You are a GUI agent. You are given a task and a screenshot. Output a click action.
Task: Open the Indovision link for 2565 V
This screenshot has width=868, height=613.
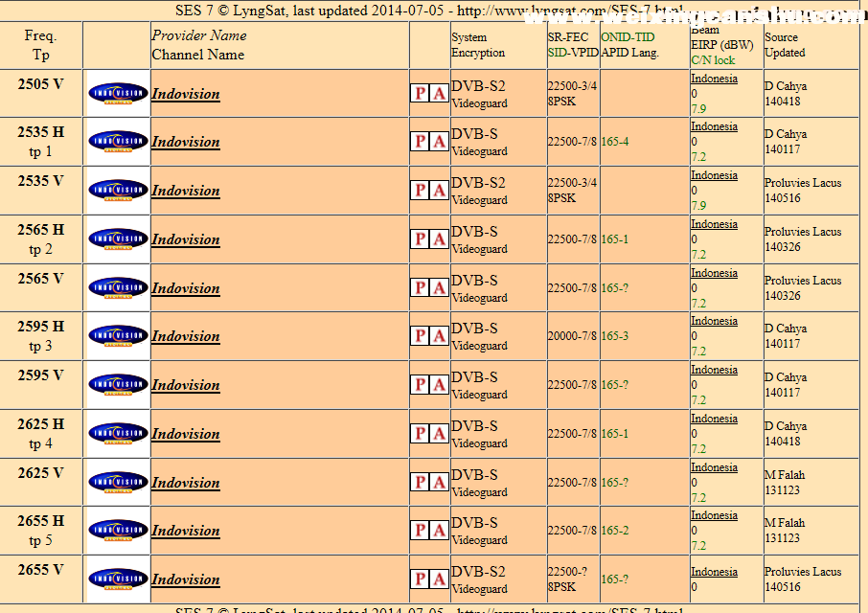pos(186,288)
